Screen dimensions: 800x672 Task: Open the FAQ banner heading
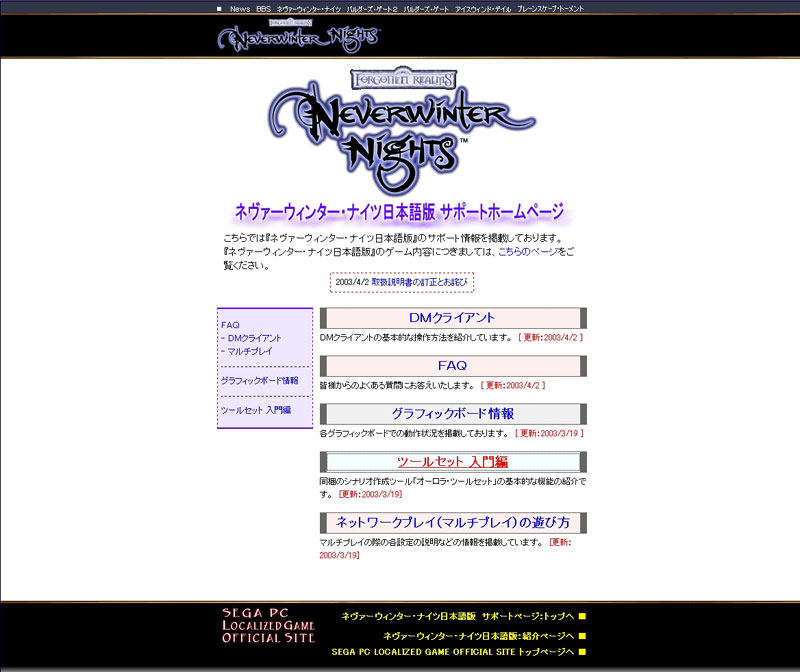453,366
